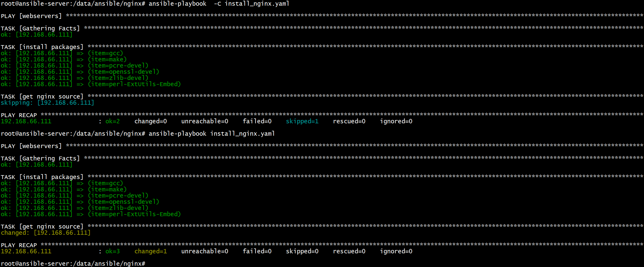Click '(item=zlib-devel)' in the check-mode run
Viewport: 644px width, 267px height.
(118, 78)
